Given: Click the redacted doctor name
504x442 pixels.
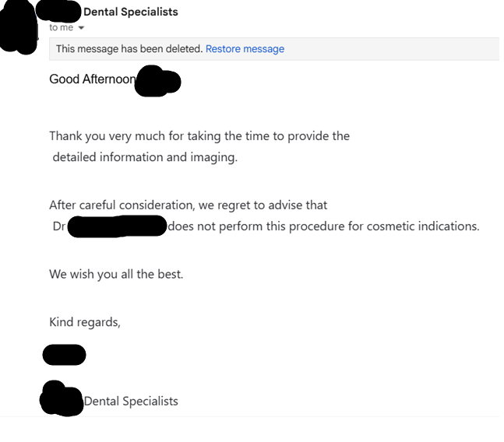Looking at the screenshot, I should [117, 226].
